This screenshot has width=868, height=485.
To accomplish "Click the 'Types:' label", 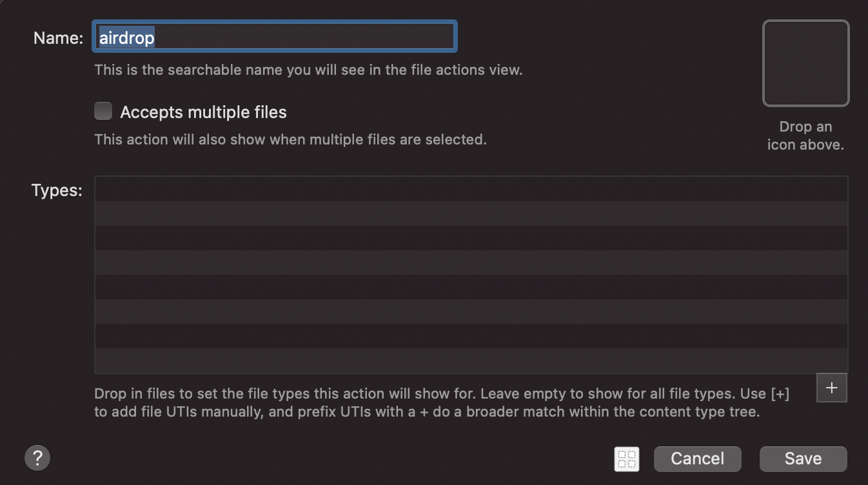I will 57,190.
